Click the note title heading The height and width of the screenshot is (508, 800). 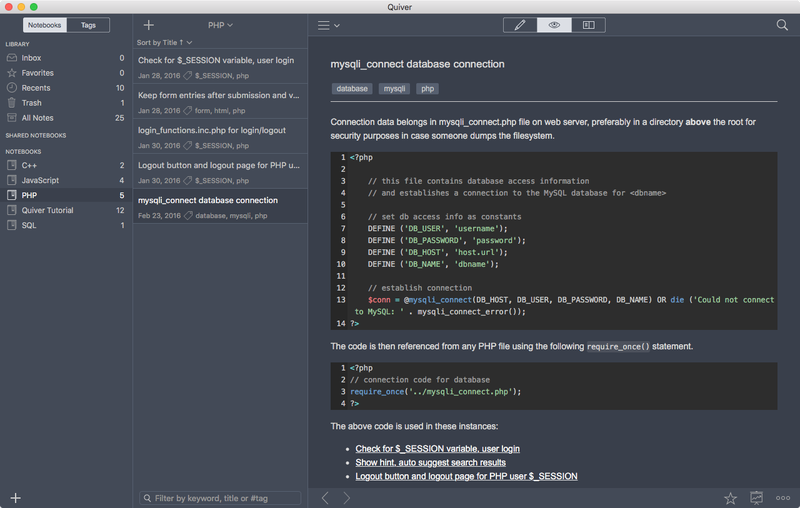click(x=417, y=64)
